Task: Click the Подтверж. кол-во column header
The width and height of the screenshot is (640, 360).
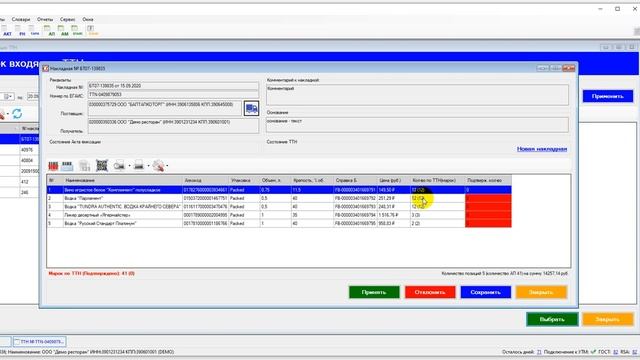Action: [x=488, y=180]
